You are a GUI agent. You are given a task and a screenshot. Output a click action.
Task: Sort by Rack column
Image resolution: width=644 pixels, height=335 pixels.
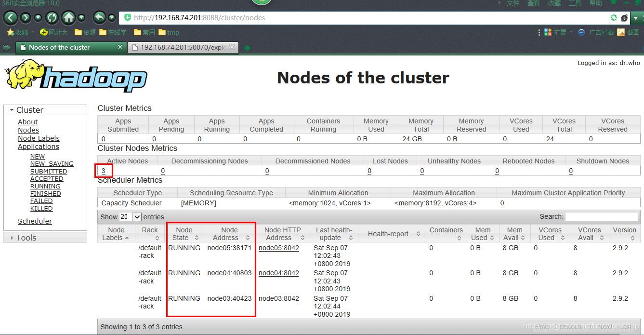pyautogui.click(x=150, y=234)
